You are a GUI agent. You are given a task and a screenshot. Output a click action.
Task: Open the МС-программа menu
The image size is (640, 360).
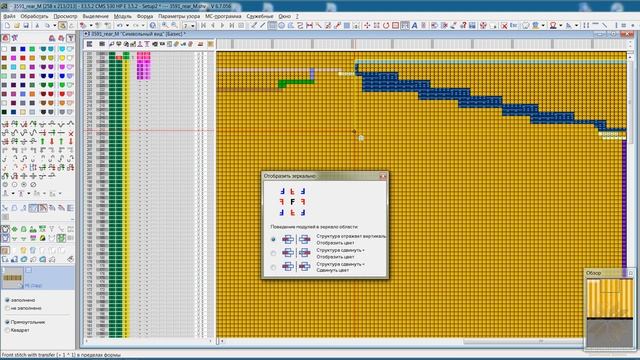(x=223, y=16)
